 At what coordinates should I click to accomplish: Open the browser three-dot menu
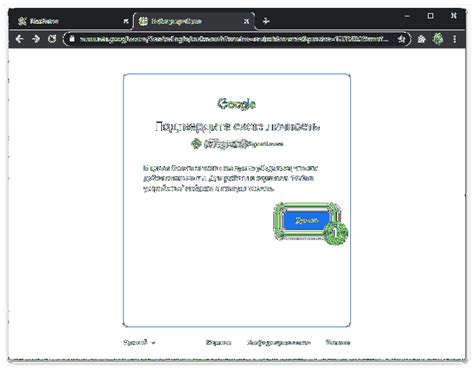[x=454, y=39]
